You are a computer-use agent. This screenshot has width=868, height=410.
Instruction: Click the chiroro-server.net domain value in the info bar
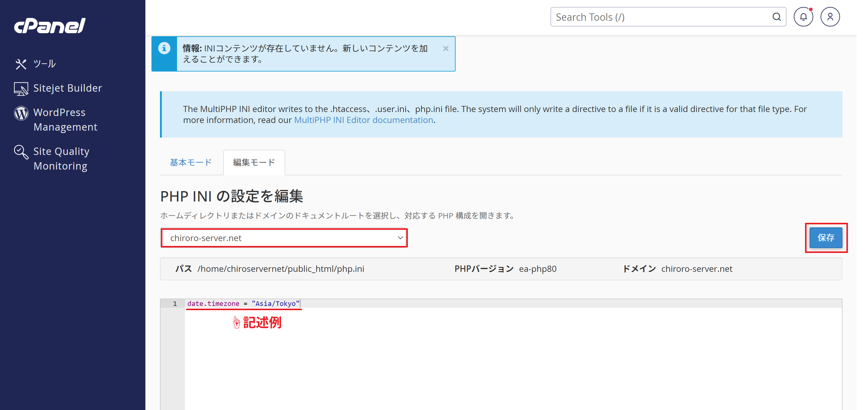697,269
